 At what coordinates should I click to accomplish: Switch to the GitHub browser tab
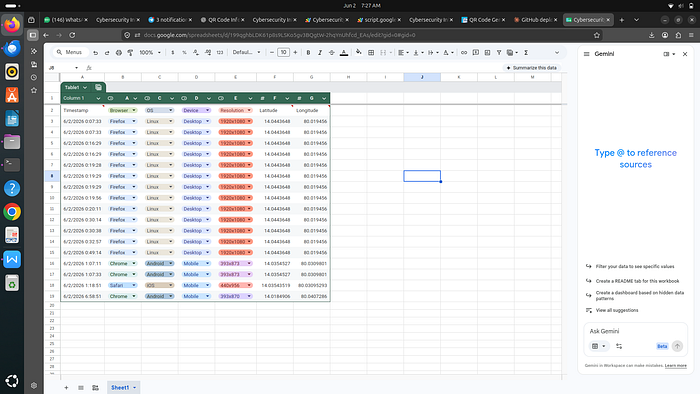pos(536,20)
